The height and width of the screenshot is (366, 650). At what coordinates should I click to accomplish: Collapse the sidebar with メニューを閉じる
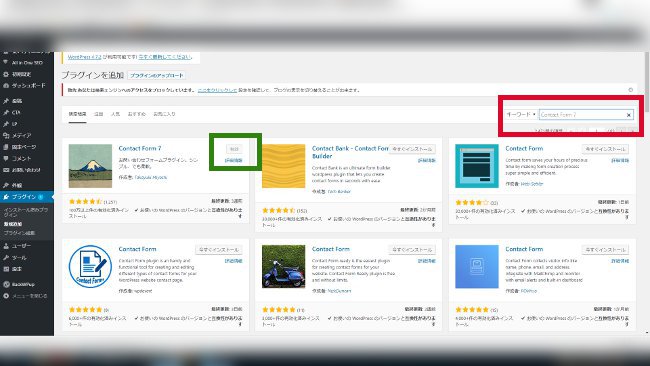[27, 296]
